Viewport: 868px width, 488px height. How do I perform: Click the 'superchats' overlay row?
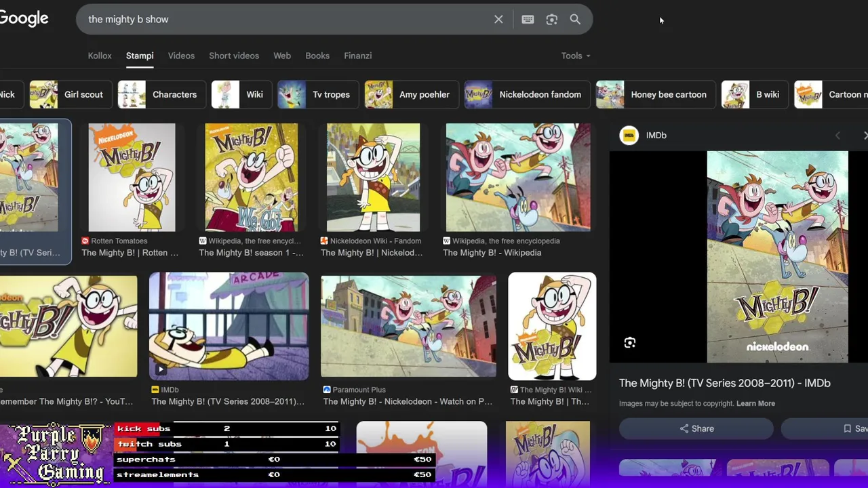(274, 460)
